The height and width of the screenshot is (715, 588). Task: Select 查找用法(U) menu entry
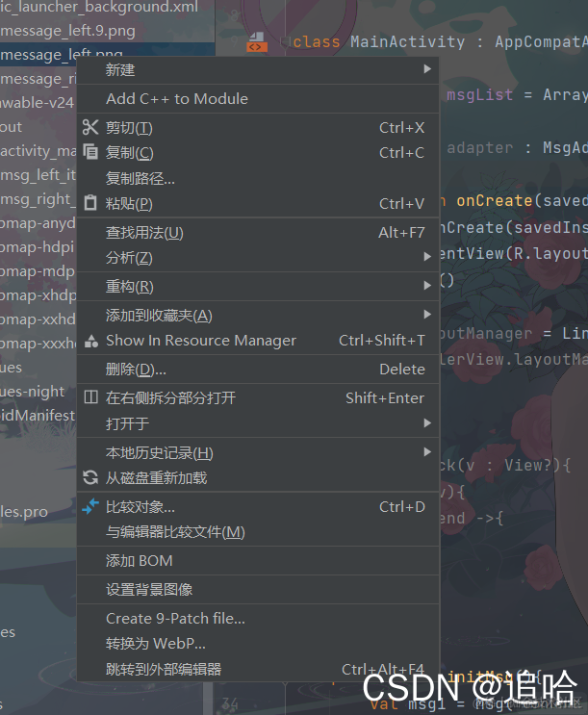pyautogui.click(x=258, y=233)
